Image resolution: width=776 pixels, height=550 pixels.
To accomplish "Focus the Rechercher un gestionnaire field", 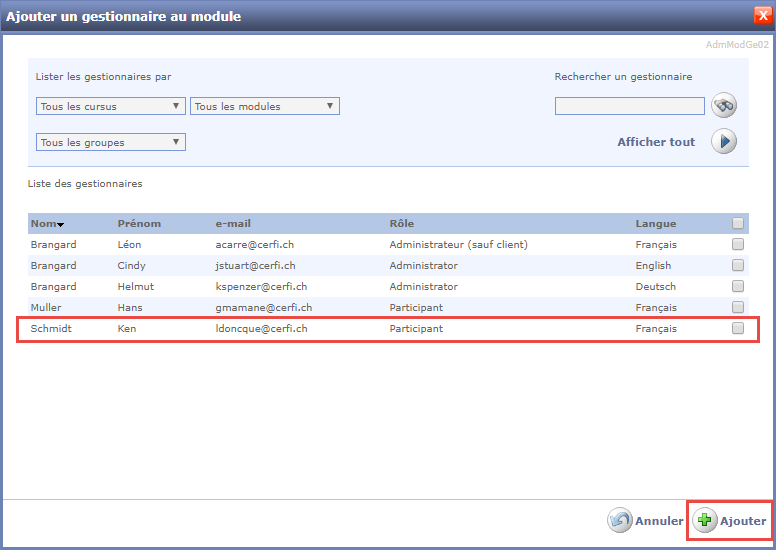I will click(629, 106).
